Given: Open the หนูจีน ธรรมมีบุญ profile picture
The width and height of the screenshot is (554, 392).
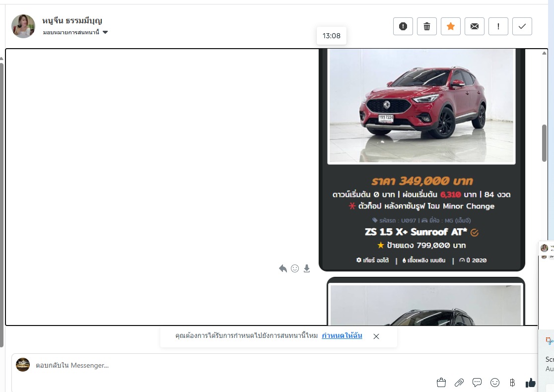Looking at the screenshot, I should tap(23, 26).
